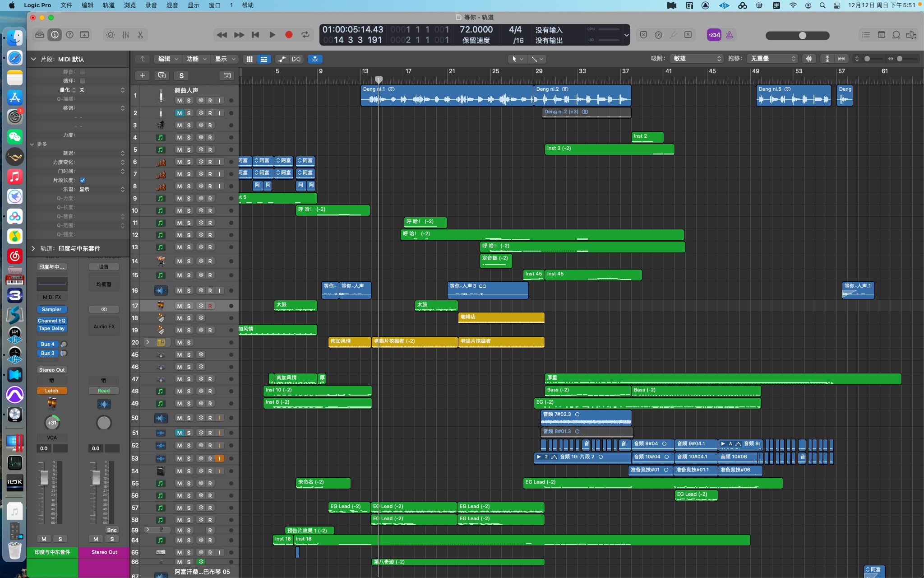Click the Rewind transport button
This screenshot has width=924, height=578.
(x=222, y=35)
